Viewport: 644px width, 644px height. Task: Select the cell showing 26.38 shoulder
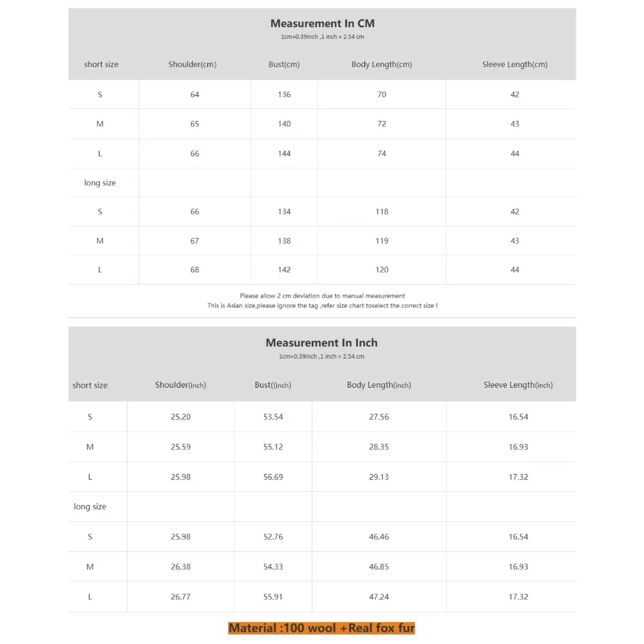(181, 567)
